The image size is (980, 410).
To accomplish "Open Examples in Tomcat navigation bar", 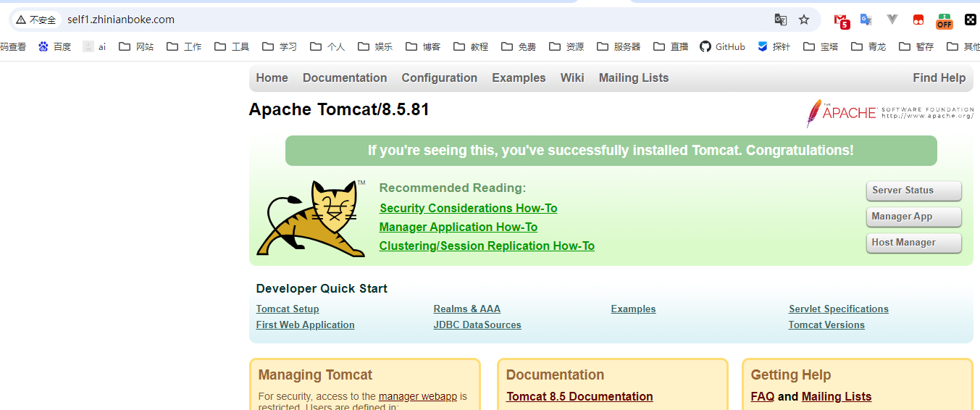I will [519, 78].
